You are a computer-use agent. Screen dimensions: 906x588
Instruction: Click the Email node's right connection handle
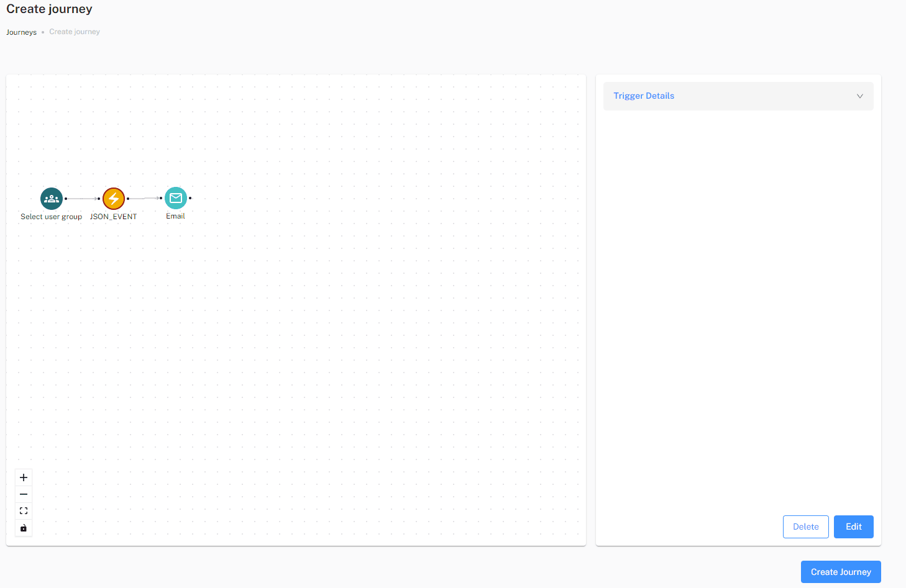click(x=190, y=198)
